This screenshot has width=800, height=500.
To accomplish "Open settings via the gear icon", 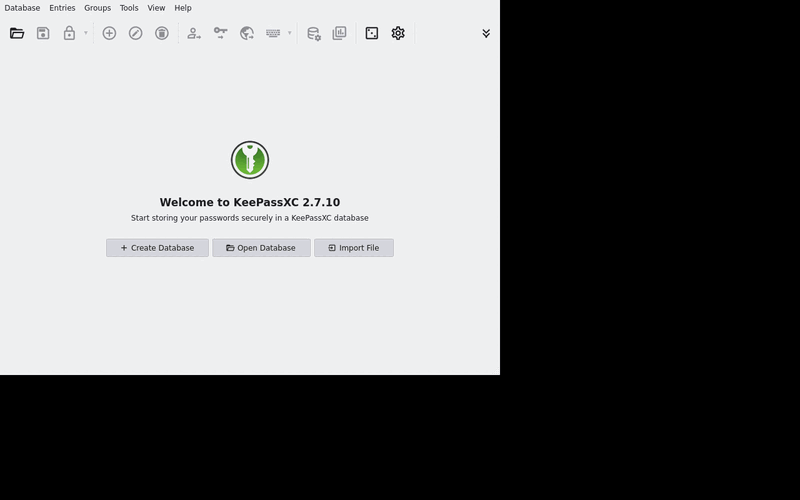I will (398, 33).
